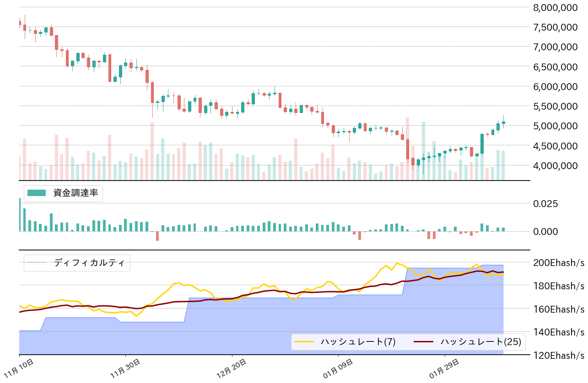Click the yellow ハッシュレート(7) legend line sample

pyautogui.click(x=304, y=341)
